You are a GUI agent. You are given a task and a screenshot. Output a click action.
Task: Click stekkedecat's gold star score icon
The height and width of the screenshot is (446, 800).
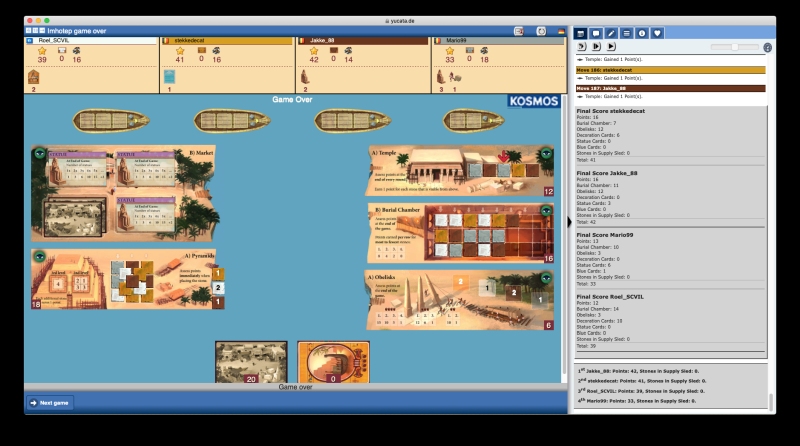tap(180, 51)
